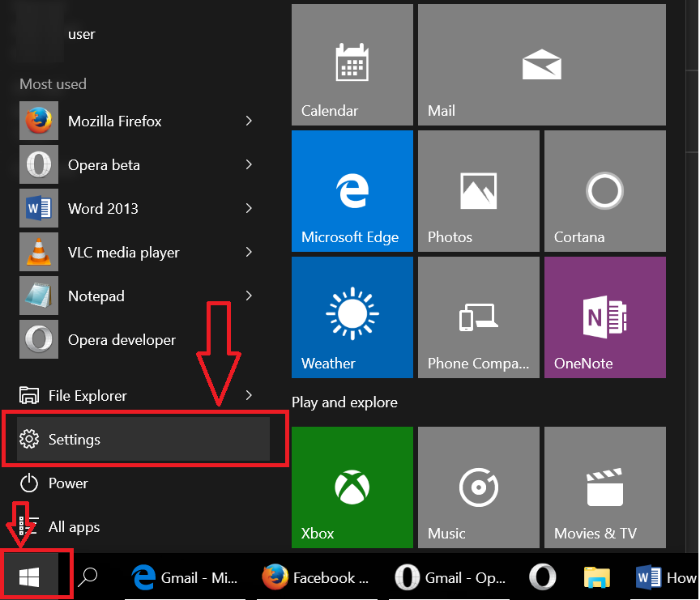Open the Mail tile
Viewport: 700px width, 600px height.
coord(542,65)
